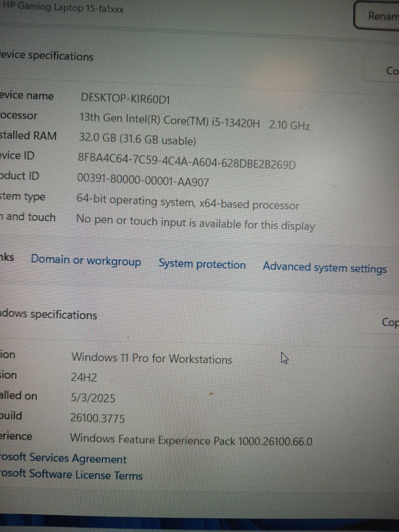
Task: Select version value 24H2
Action: pyautogui.click(x=84, y=377)
